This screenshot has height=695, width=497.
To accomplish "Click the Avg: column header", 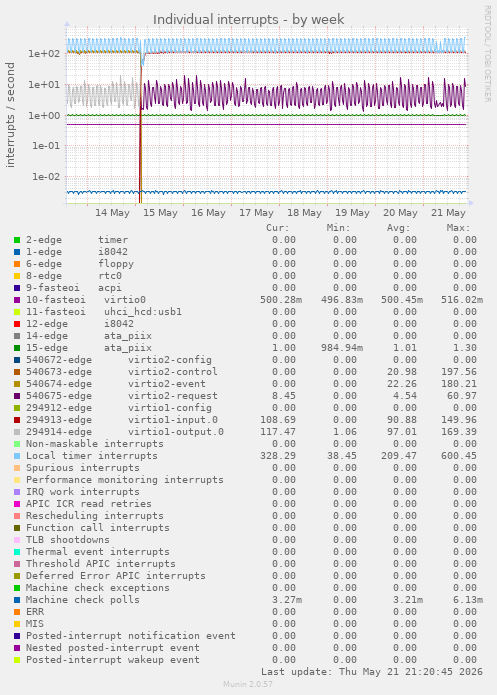I will click(x=399, y=228).
